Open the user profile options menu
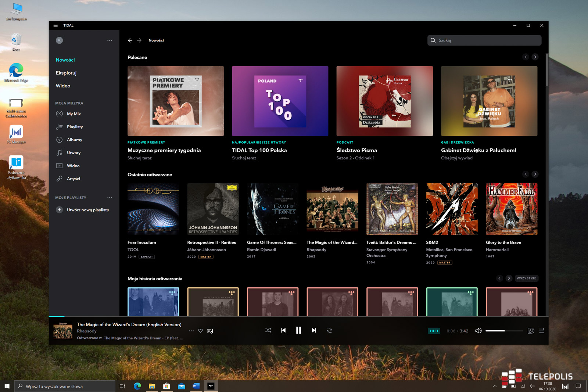 coord(110,40)
